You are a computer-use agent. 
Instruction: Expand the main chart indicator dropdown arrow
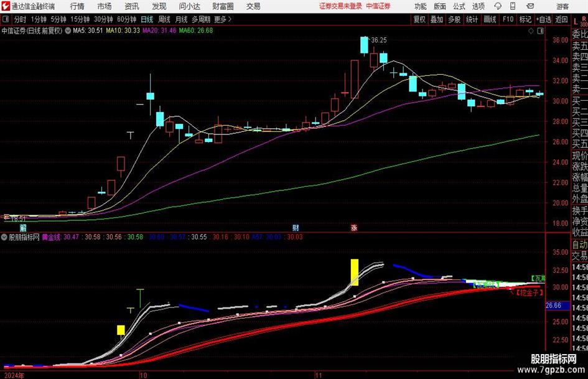click(68, 30)
